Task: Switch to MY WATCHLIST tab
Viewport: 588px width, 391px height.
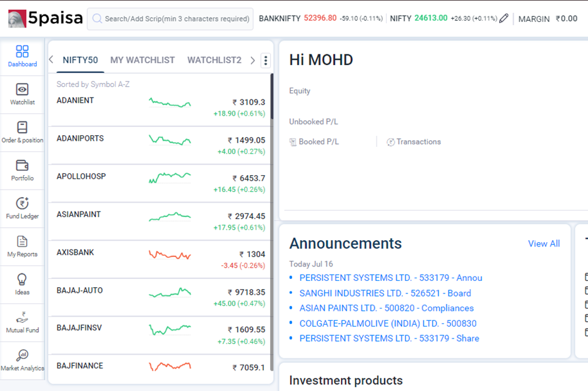Action: click(143, 60)
